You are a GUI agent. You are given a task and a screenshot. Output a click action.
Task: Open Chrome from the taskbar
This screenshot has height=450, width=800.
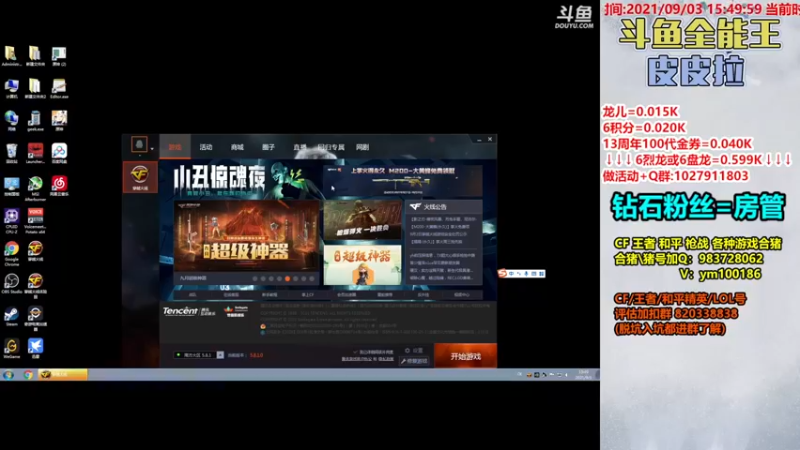click(x=28, y=374)
